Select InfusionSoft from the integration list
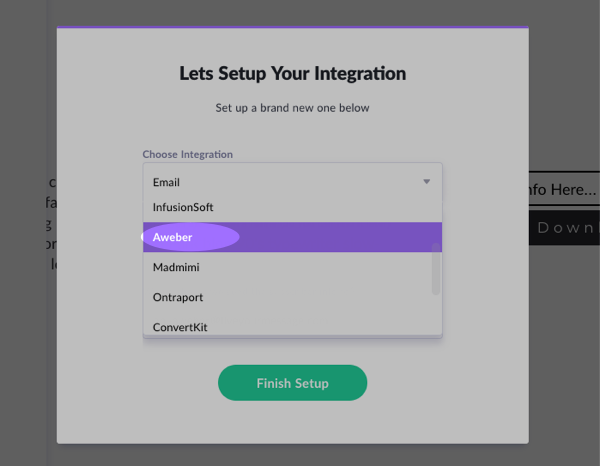 coord(183,207)
